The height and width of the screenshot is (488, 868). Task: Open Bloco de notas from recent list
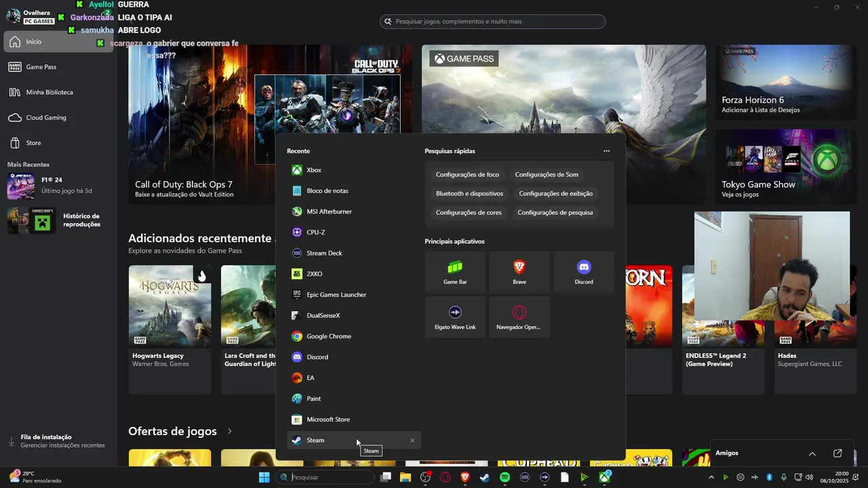(x=354, y=191)
